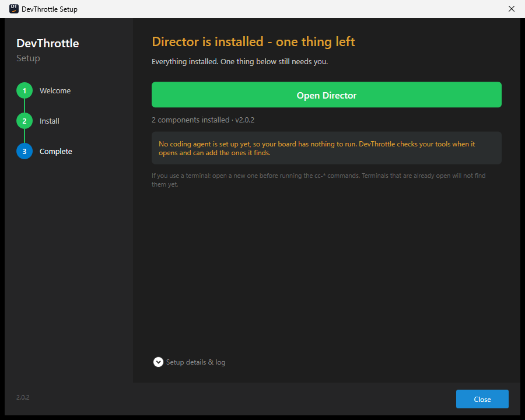The width and height of the screenshot is (525, 420).
Task: Click the gray "Setup" subtitle under DevThrottle
Action: click(28, 58)
